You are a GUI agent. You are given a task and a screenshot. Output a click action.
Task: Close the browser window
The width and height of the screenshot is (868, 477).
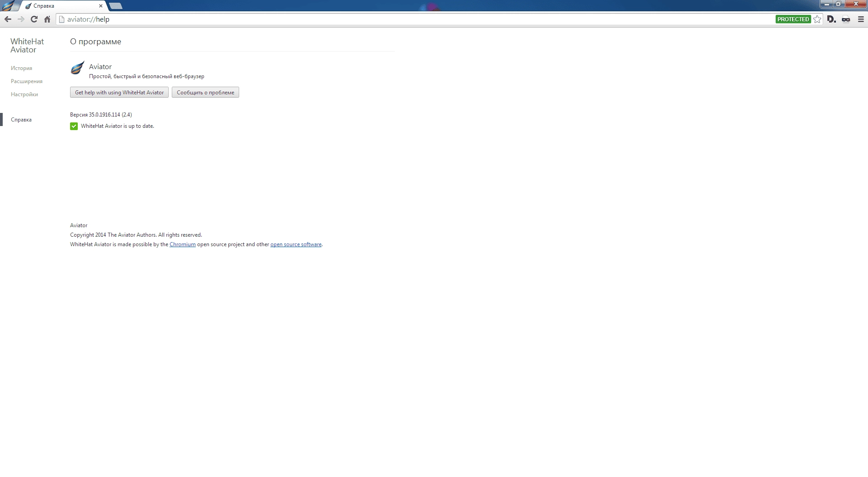(x=855, y=4)
